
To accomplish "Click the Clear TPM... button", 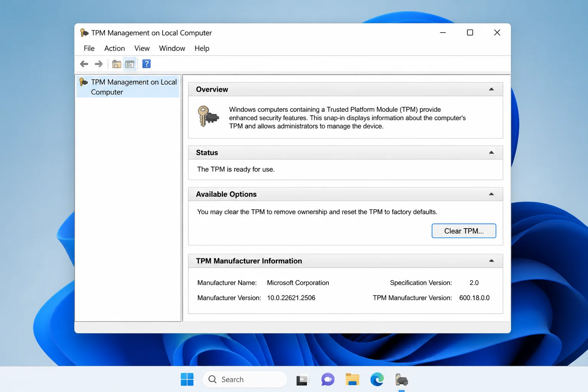I will coord(464,231).
